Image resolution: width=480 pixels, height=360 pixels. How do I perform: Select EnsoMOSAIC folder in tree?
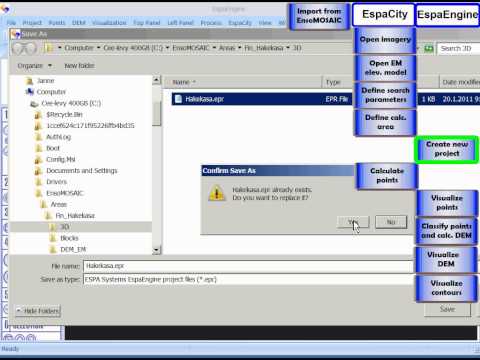[x=65, y=193]
